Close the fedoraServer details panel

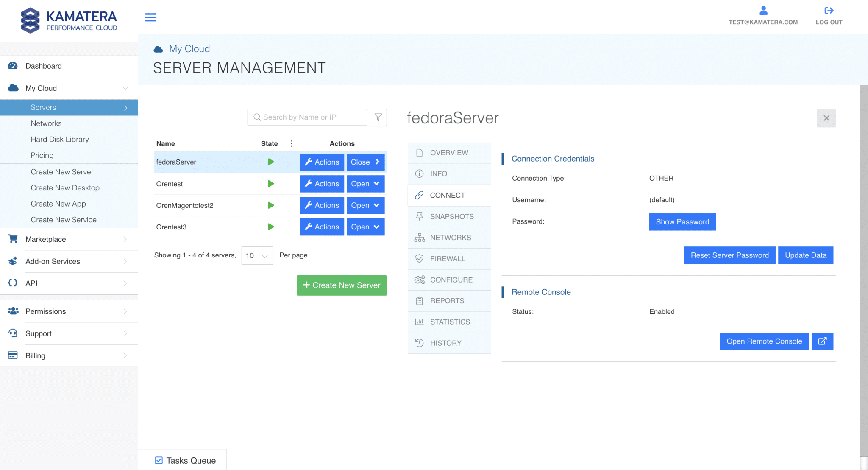826,118
